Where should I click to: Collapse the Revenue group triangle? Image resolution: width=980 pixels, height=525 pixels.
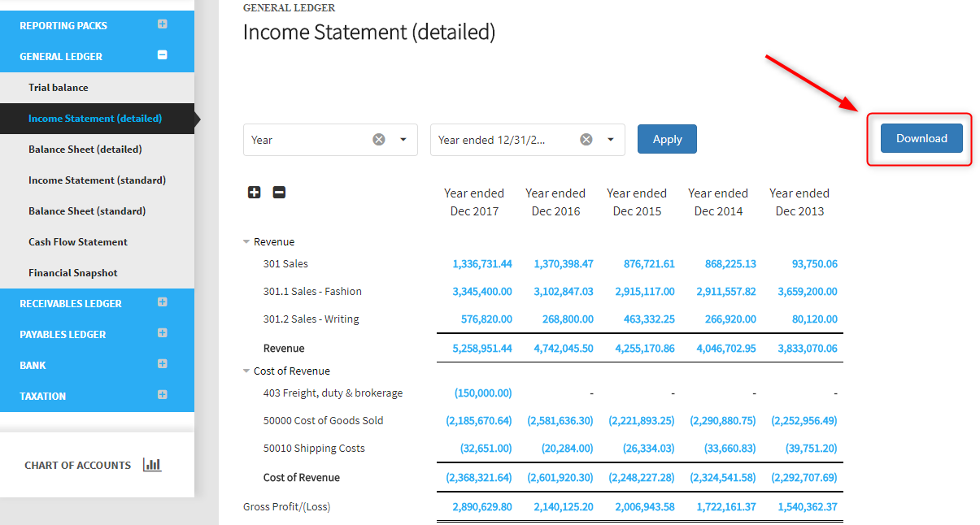pyautogui.click(x=246, y=242)
